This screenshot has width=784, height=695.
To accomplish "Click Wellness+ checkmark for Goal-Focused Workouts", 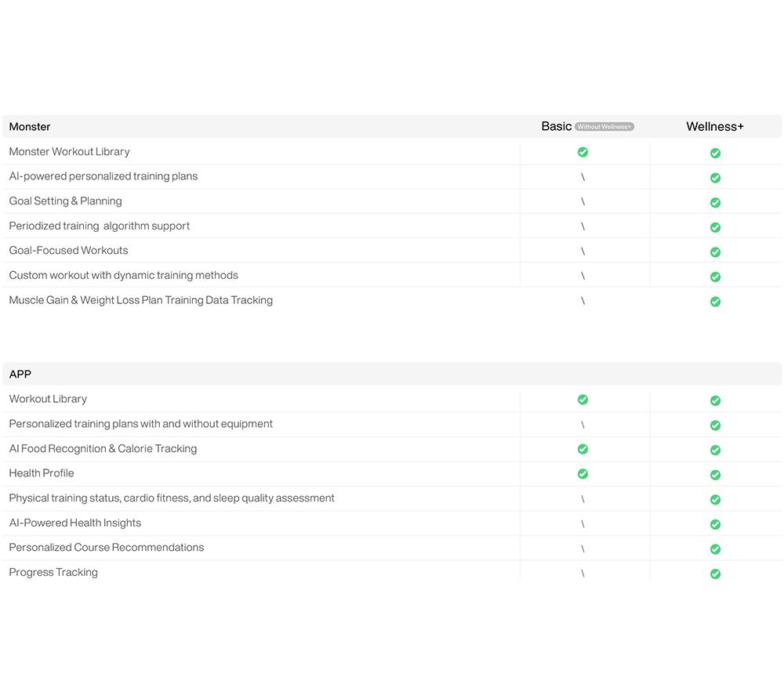I will point(716,252).
